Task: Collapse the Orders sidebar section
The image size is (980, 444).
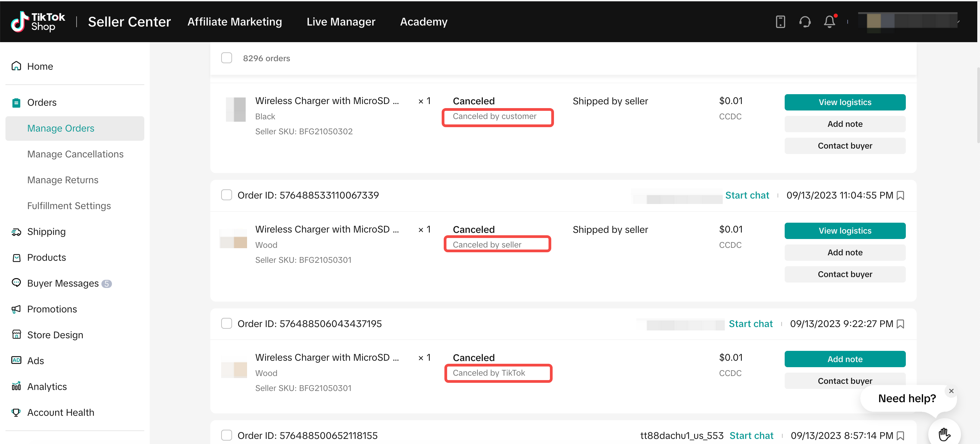Action: (42, 103)
